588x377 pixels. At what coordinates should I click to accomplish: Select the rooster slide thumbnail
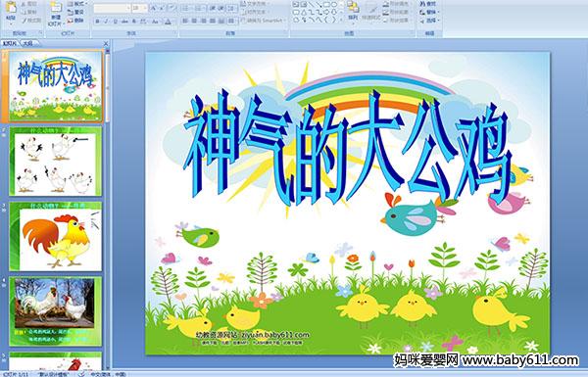tap(56, 236)
